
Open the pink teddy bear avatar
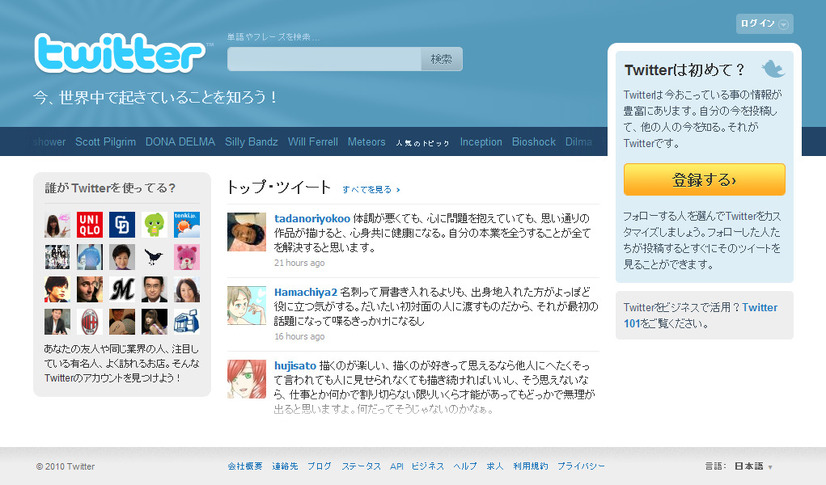point(187,257)
